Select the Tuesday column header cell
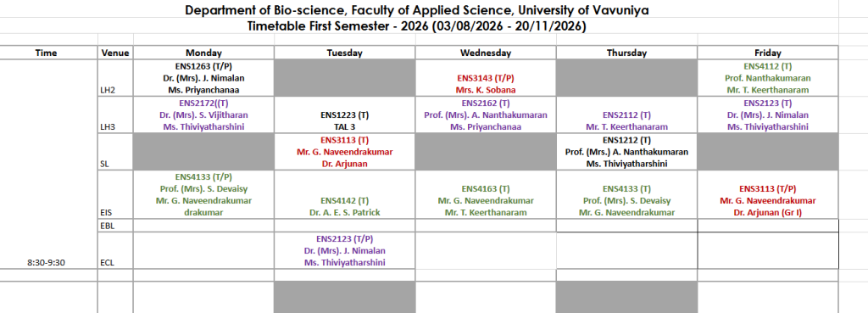 344,53
